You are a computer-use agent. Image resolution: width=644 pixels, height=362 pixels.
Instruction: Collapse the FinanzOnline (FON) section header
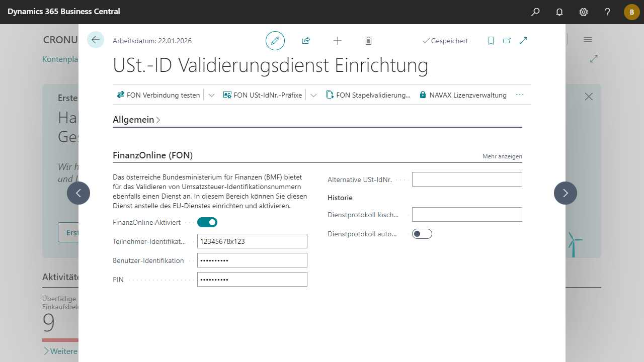(x=153, y=155)
